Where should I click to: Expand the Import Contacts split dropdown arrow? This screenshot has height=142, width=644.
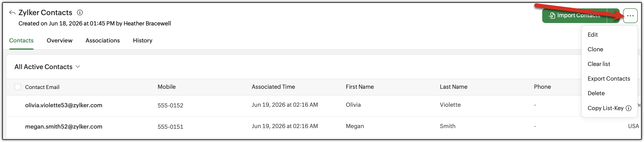click(613, 16)
